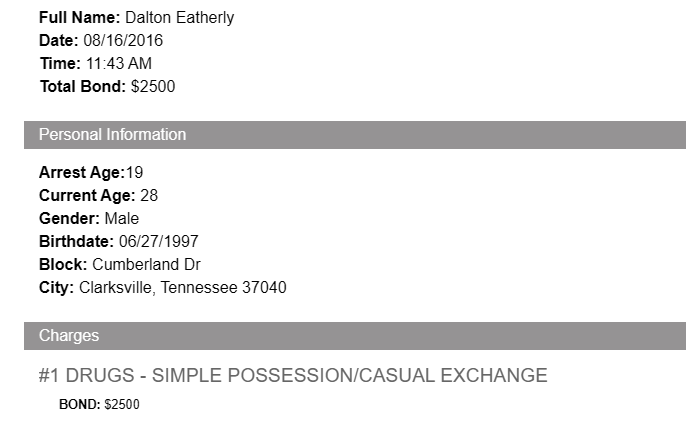The width and height of the screenshot is (690, 444).
Task: Click the Total Bond label
Action: (82, 87)
